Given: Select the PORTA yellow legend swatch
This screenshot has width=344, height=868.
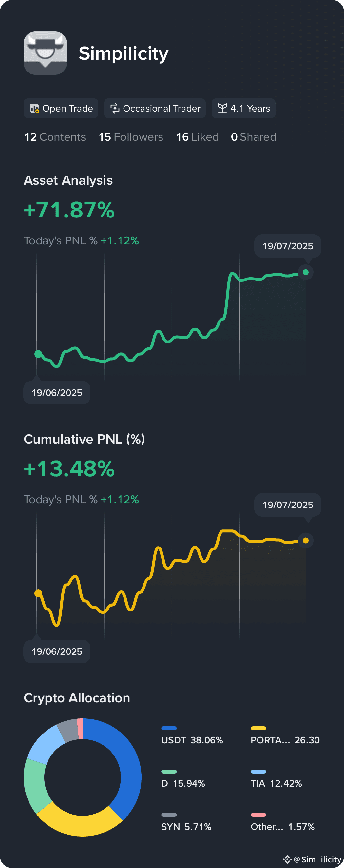Looking at the screenshot, I should tap(258, 728).
